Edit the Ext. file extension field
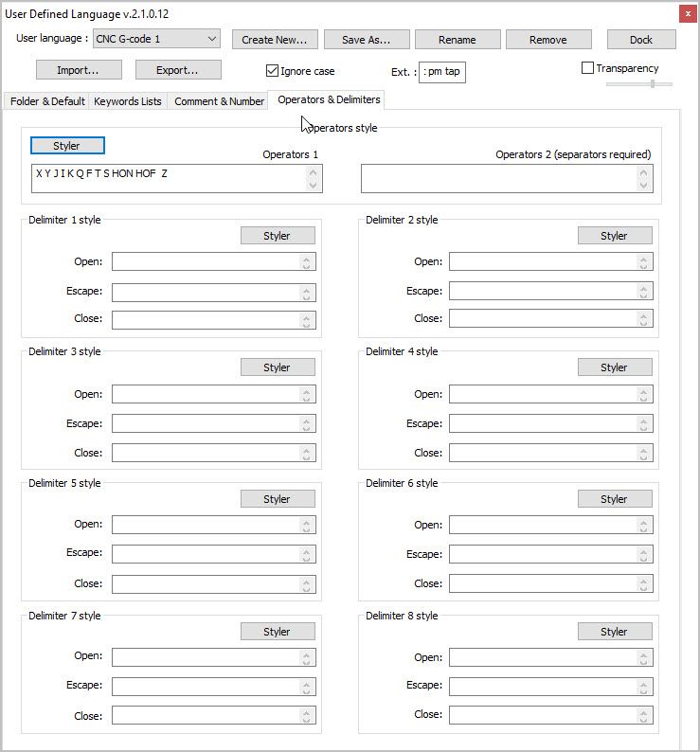 441,72
